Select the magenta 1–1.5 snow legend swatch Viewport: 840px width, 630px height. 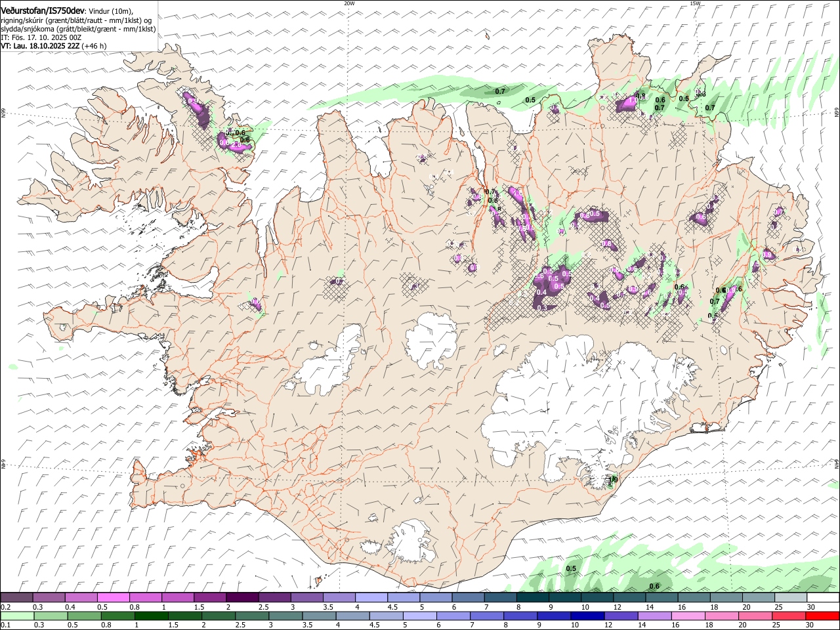click(x=178, y=598)
